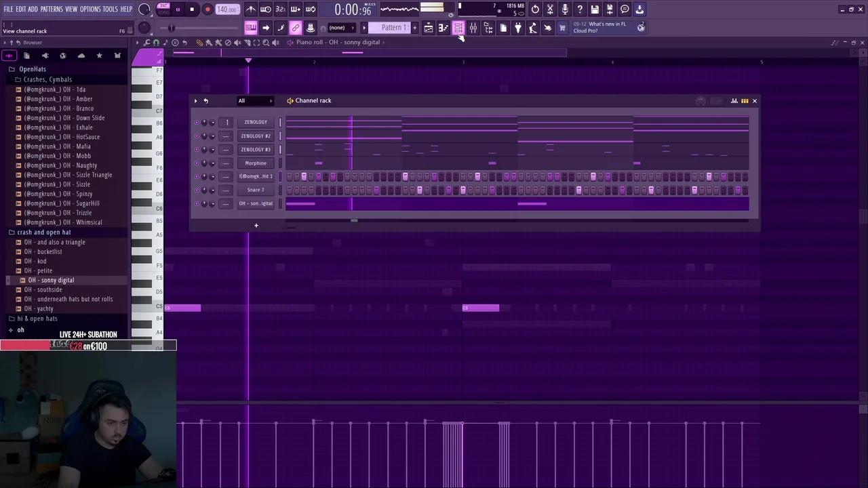The width and height of the screenshot is (868, 488).
Task: Add a new channel with plus button
Action: [x=256, y=226]
